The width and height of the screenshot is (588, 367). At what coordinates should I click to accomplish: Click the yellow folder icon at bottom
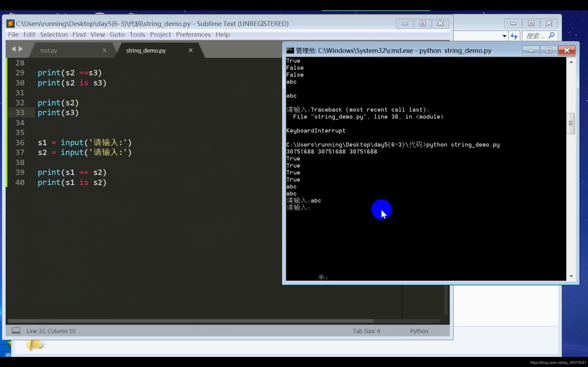[x=34, y=345]
